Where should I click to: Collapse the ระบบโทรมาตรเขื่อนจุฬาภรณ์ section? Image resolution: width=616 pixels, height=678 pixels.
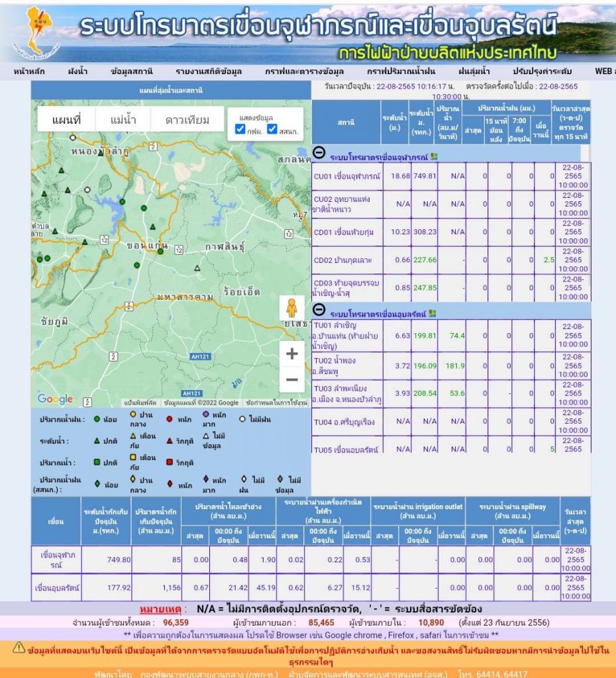[319, 154]
